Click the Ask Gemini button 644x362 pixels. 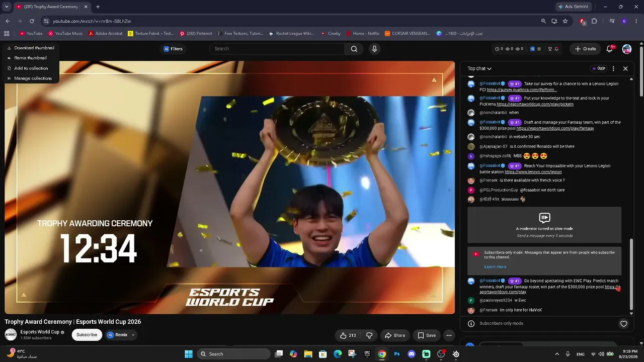[573, 7]
